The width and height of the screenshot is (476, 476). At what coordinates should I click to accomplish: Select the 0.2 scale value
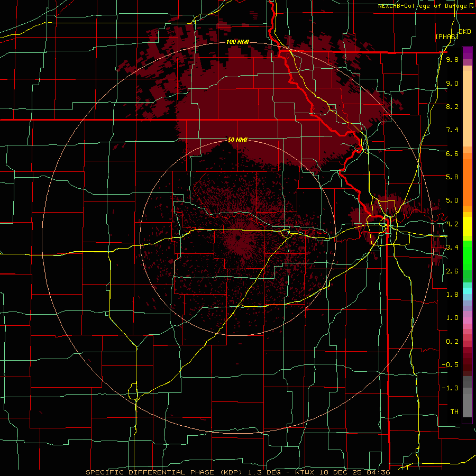[x=452, y=342]
